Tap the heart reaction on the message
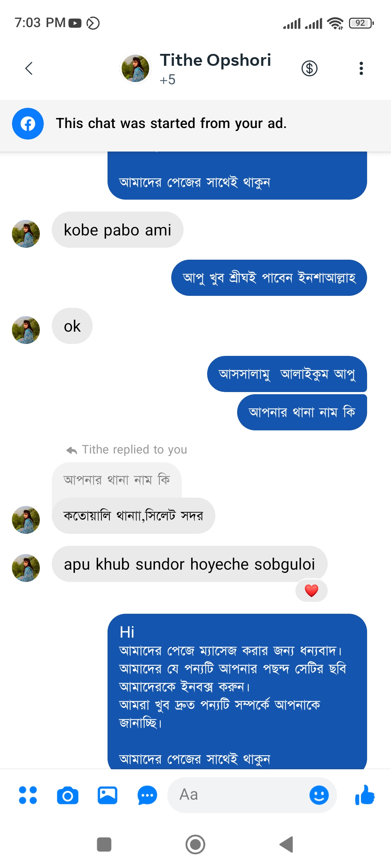The height and width of the screenshot is (868, 391). pyautogui.click(x=311, y=591)
